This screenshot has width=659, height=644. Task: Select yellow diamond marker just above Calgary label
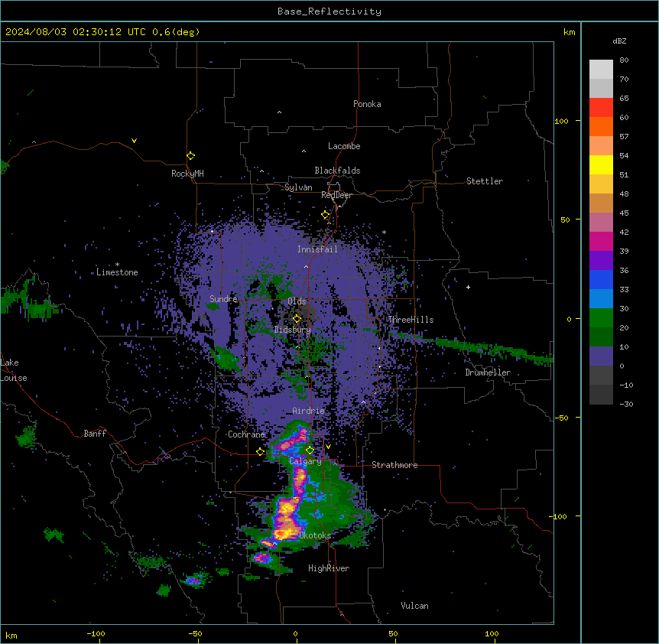point(310,450)
